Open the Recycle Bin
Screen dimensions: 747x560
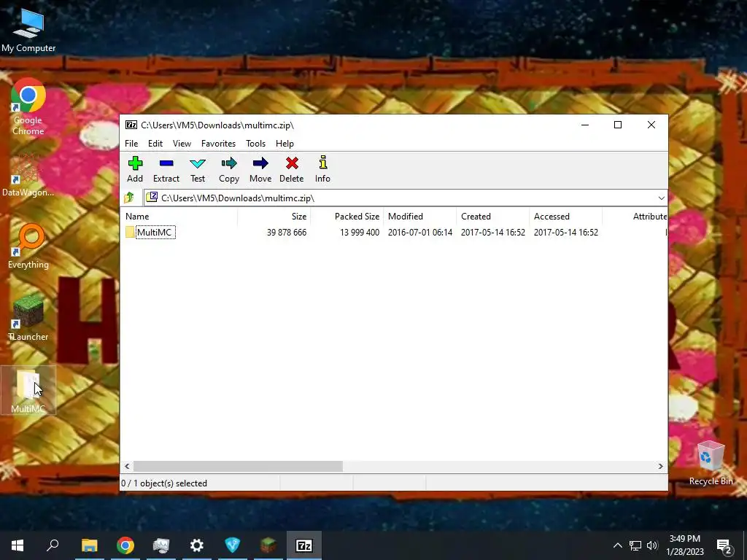pos(711,463)
